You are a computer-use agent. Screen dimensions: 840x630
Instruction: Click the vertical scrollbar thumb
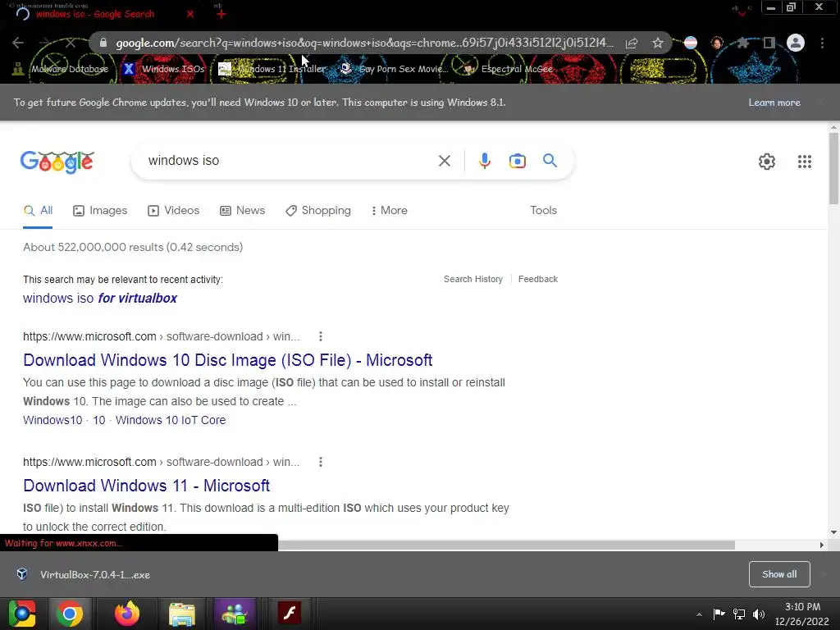tap(833, 168)
